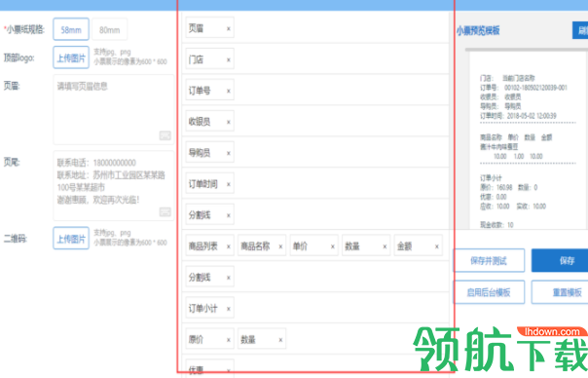Screen dimensions: 588x378
Task: Upload image for 顶部logo
Action: tap(71, 57)
